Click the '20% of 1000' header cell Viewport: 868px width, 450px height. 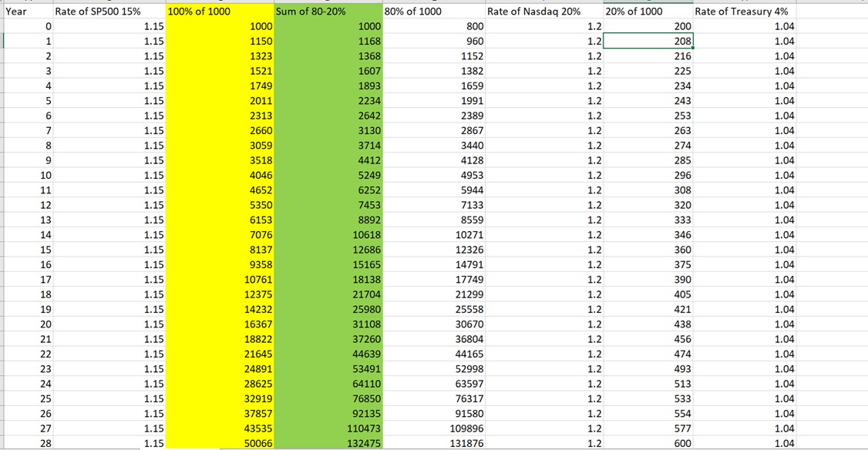tap(648, 12)
